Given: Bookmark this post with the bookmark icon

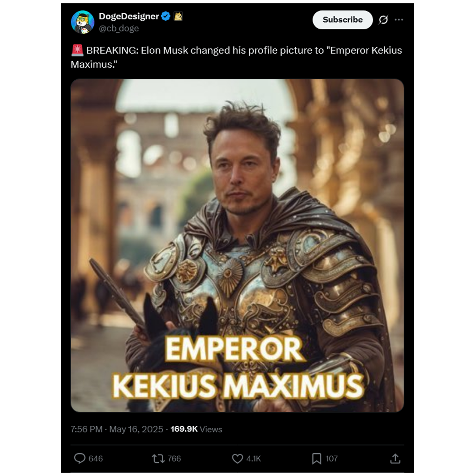Looking at the screenshot, I should [x=316, y=459].
